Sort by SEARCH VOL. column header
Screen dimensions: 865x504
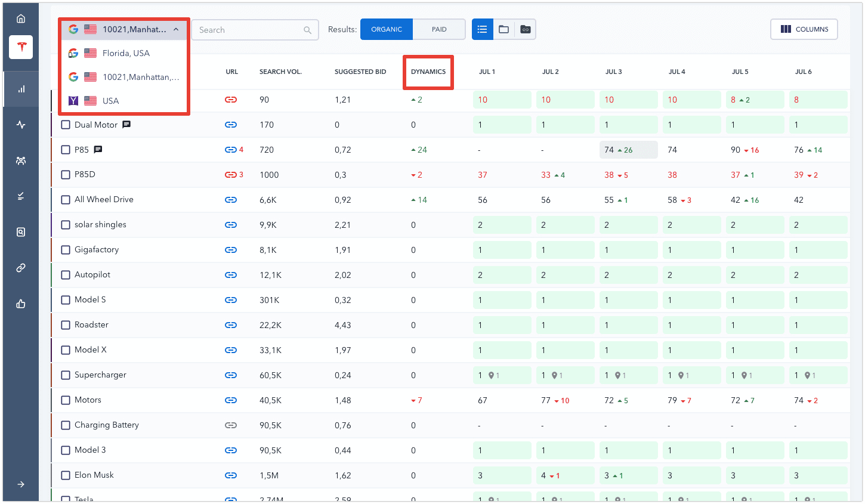280,72
